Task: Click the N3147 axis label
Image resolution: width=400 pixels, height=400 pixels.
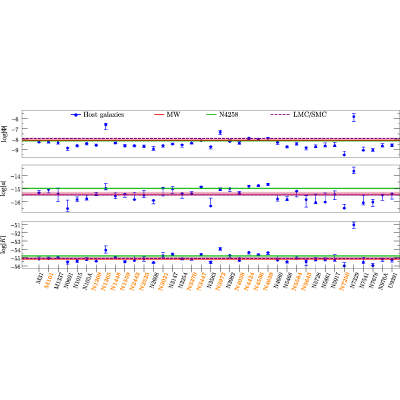Action: click(172, 280)
